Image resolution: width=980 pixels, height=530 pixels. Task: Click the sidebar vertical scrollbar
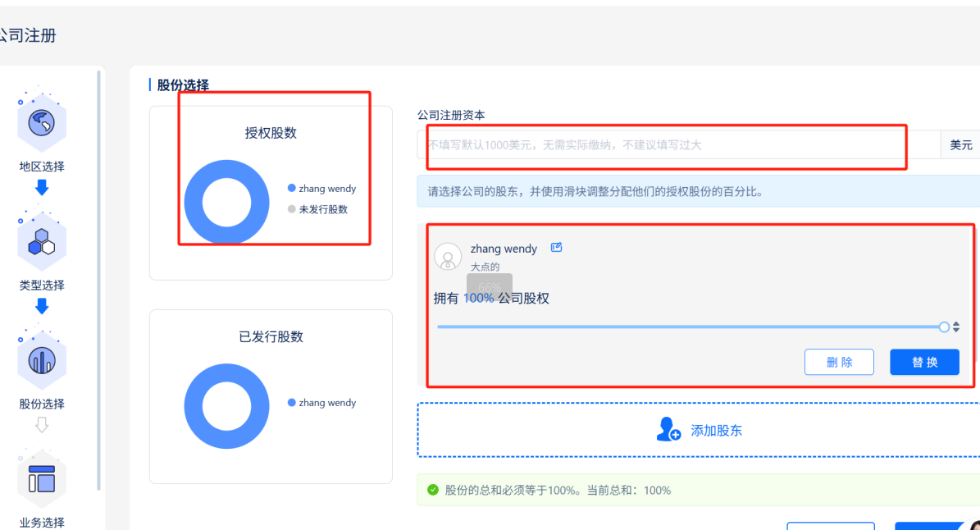pos(98,281)
